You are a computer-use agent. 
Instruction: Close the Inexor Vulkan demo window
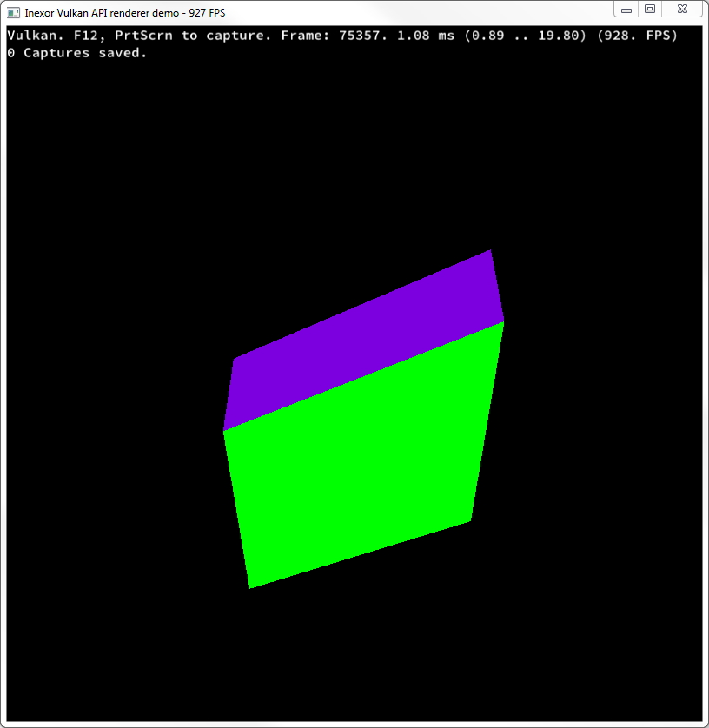682,9
